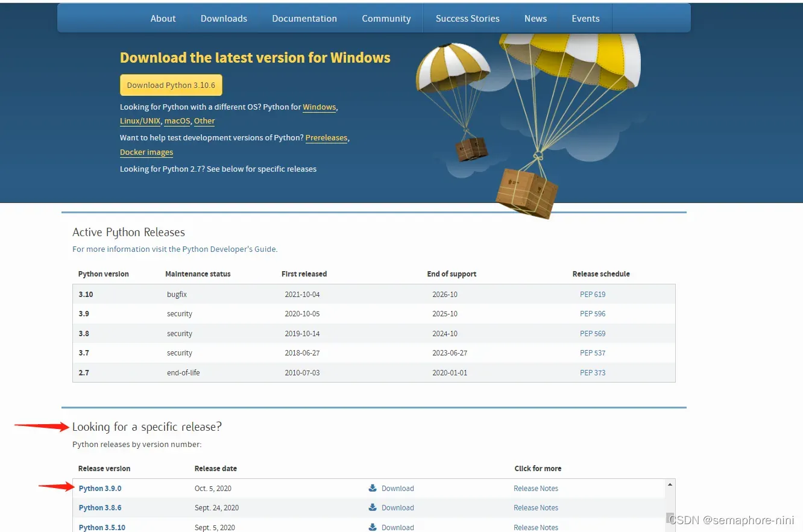Open the Events menu
Viewport: 803px width, 532px height.
click(585, 19)
